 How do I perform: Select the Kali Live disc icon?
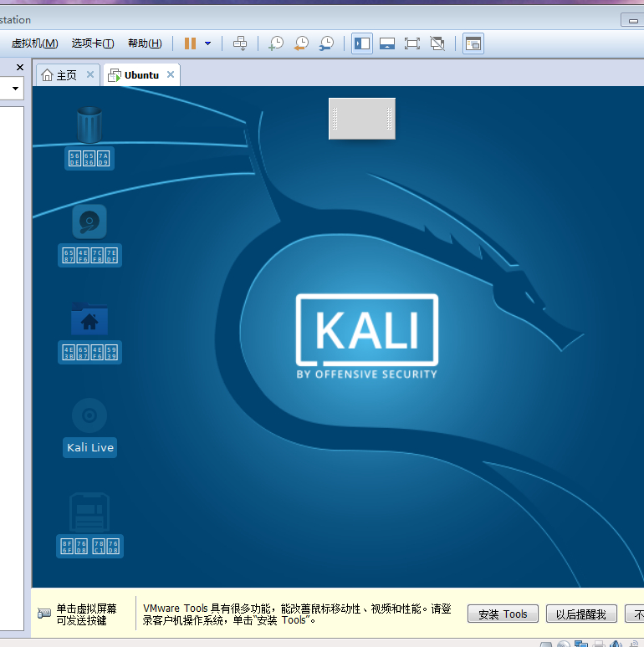point(89,415)
